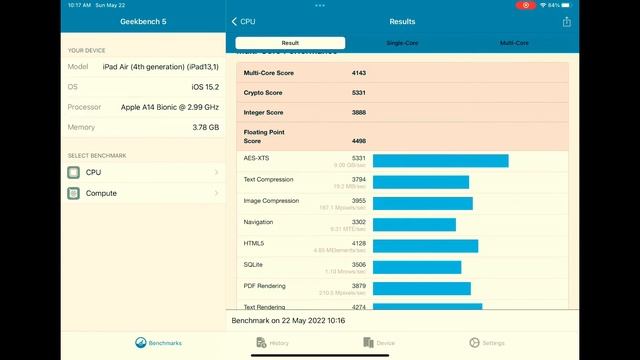Select the SQLite score bar
Image resolution: width=640 pixels, height=360 pixels.
pos(417,267)
